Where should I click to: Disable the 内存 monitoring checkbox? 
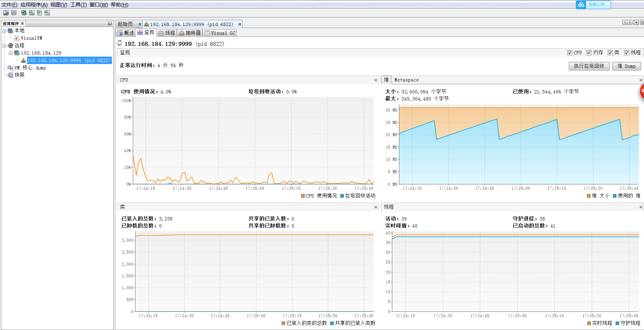pos(589,53)
